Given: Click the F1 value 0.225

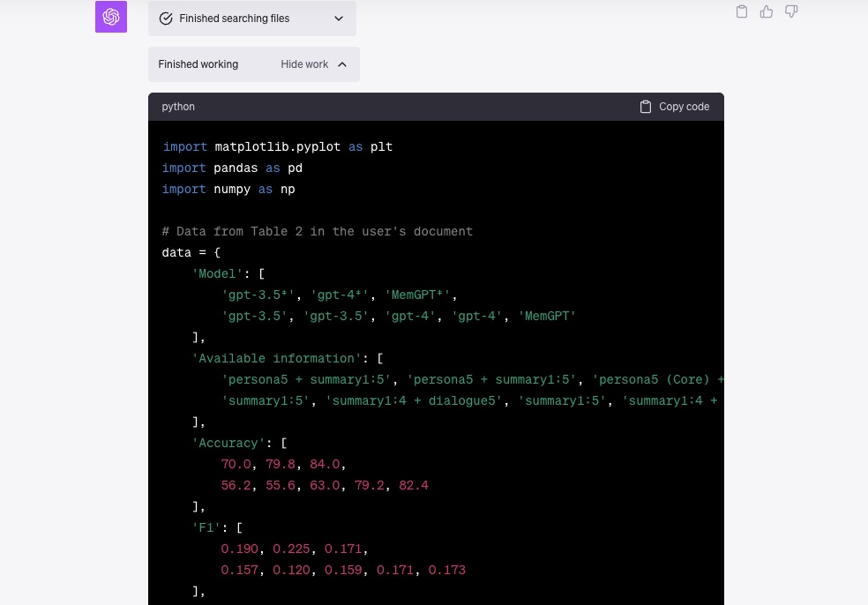Looking at the screenshot, I should point(291,549).
